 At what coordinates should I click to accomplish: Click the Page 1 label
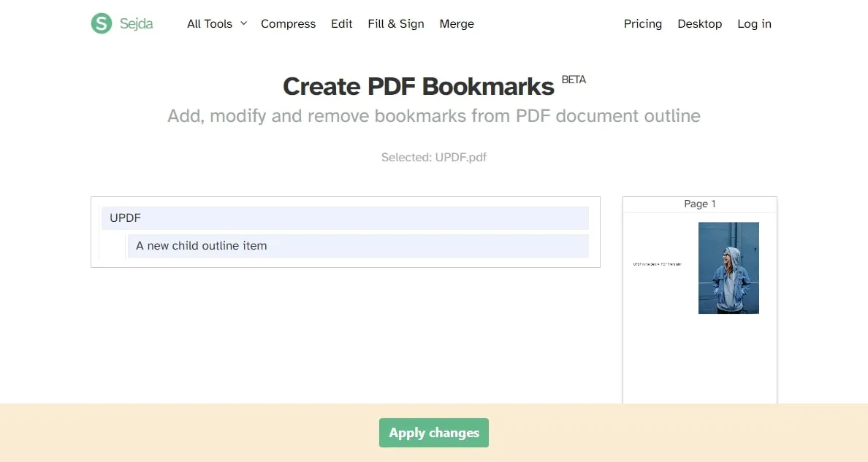tap(699, 204)
